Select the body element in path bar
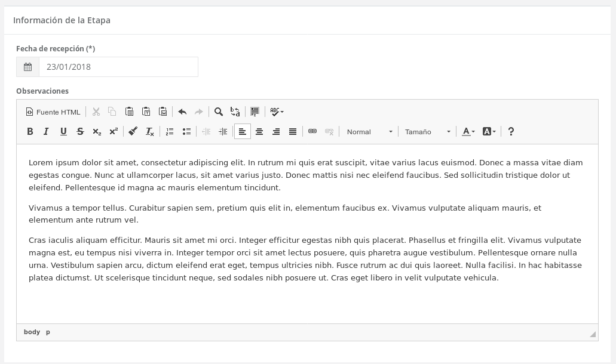The image size is (616, 364). click(32, 332)
